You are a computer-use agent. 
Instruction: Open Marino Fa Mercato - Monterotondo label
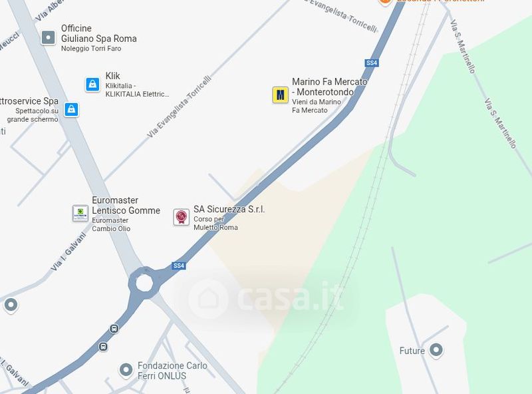[x=329, y=87]
